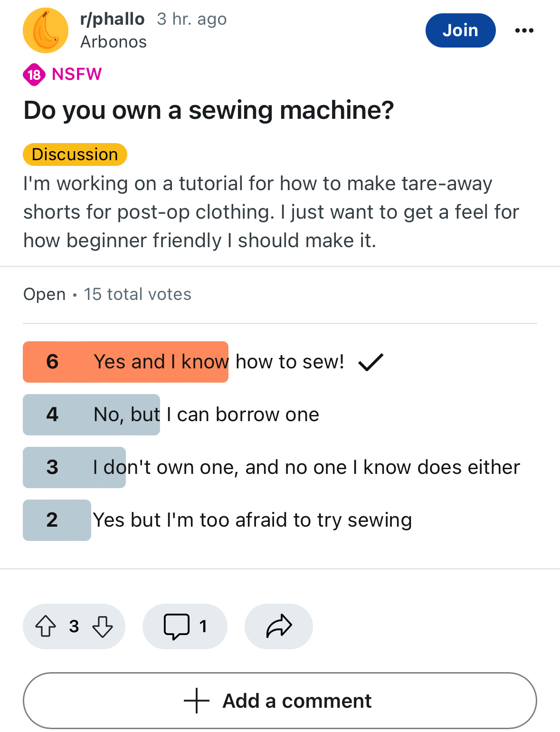Image resolution: width=560 pixels, height=732 pixels.
Task: Tap the '15 total votes' poll status text
Action: [x=138, y=294]
